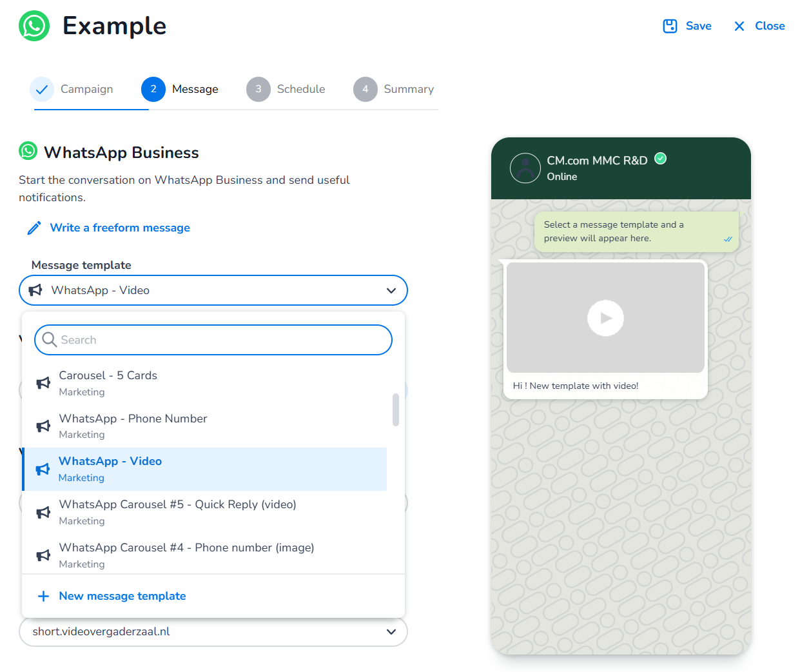This screenshot has height=672, width=800.
Task: Click the magnifier icon in search box
Action: tap(50, 339)
